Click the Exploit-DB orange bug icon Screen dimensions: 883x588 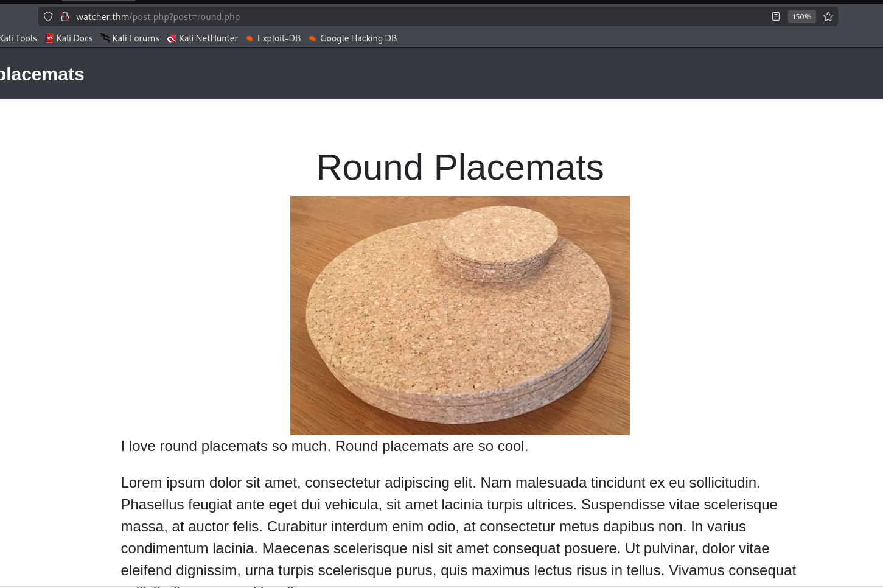250,38
